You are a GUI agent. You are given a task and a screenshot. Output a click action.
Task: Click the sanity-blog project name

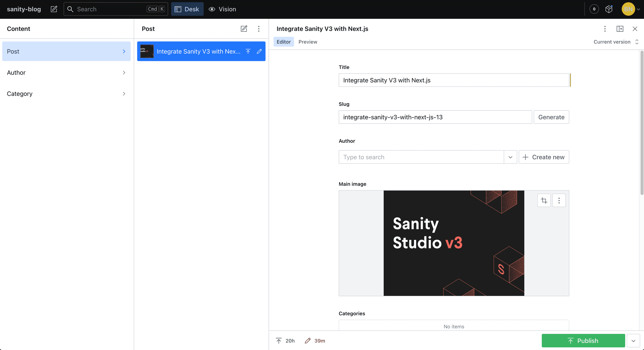point(24,9)
